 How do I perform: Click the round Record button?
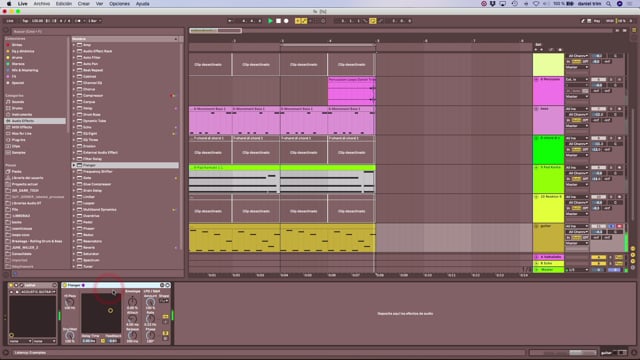pos(286,21)
